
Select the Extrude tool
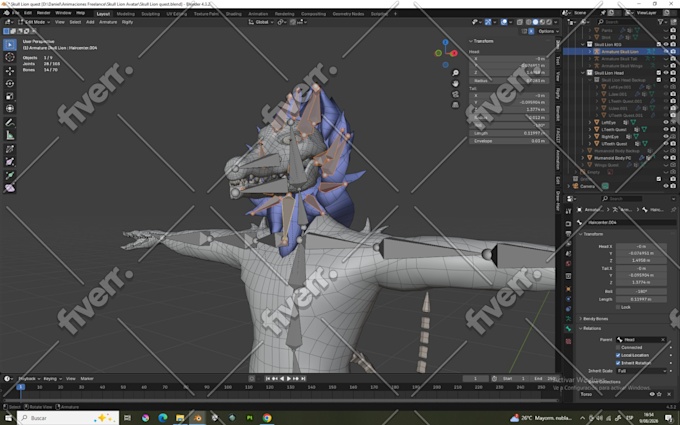(x=10, y=175)
